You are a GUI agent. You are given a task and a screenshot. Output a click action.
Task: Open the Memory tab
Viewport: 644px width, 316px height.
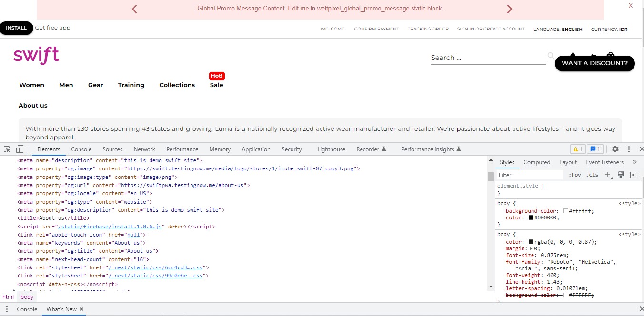coord(220,149)
